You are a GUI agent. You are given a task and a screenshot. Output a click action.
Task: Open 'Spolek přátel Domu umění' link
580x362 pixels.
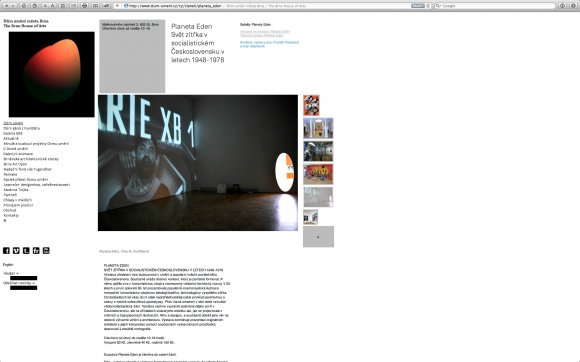pyautogui.click(x=26, y=180)
